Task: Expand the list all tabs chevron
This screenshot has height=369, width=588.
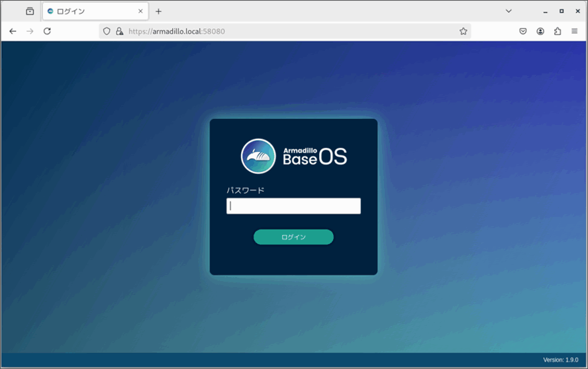Action: tap(509, 11)
